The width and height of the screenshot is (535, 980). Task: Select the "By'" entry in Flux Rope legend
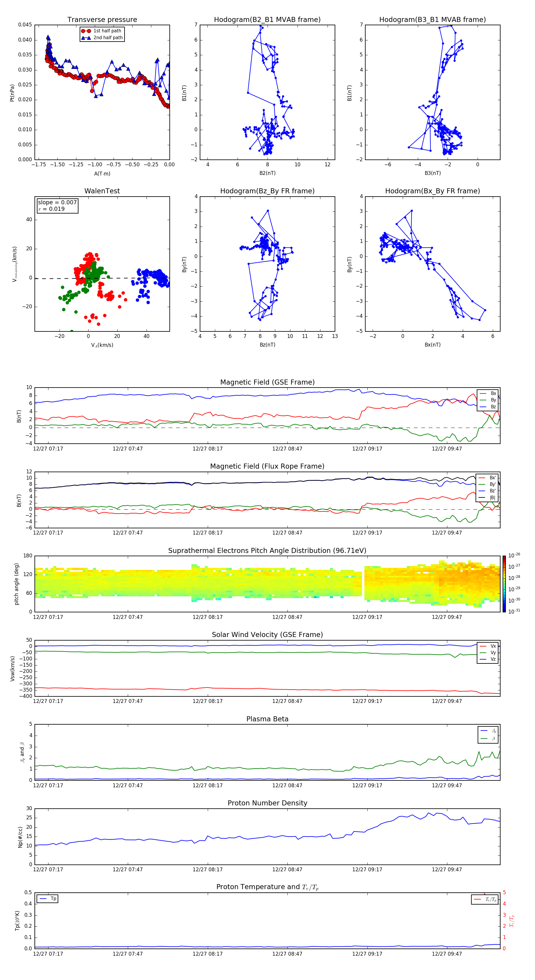tap(487, 484)
